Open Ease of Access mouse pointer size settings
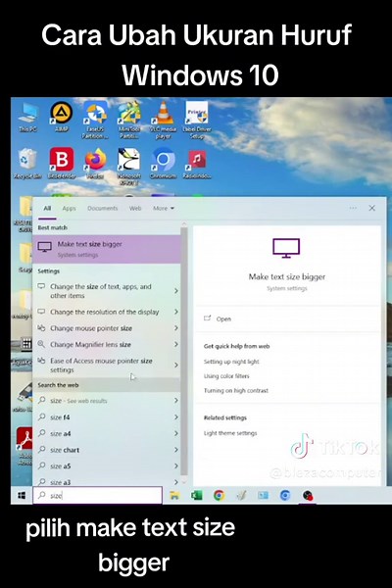The image size is (392, 588). click(x=101, y=365)
